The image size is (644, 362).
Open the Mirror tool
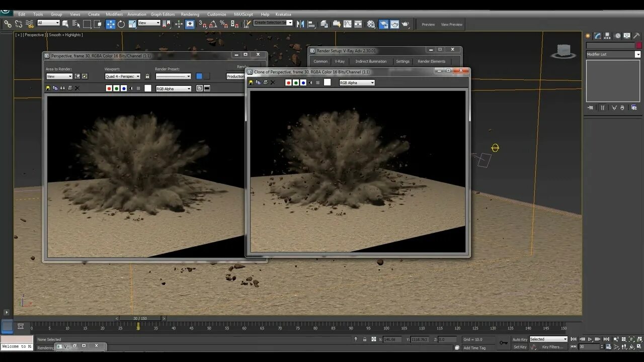coord(300,24)
